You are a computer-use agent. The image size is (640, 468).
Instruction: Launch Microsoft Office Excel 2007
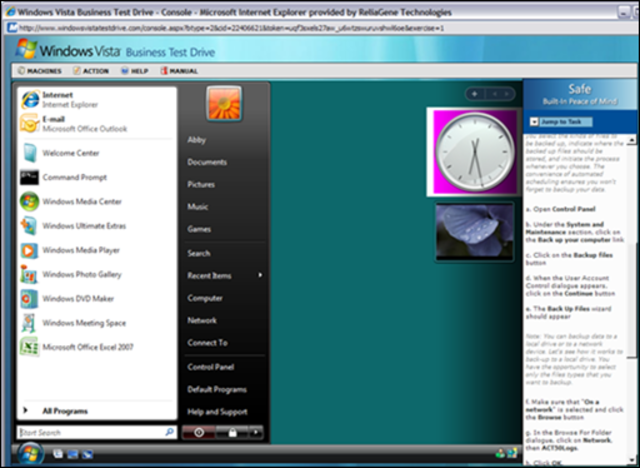point(97,347)
